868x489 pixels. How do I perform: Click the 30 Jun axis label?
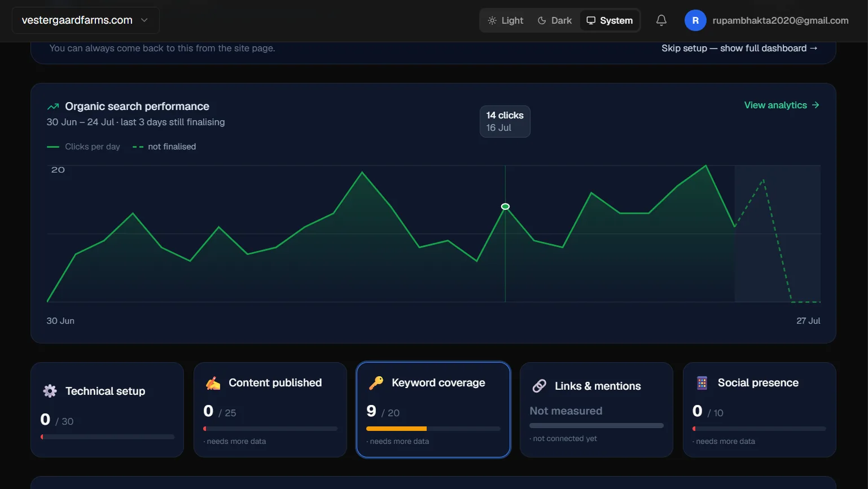coord(60,321)
